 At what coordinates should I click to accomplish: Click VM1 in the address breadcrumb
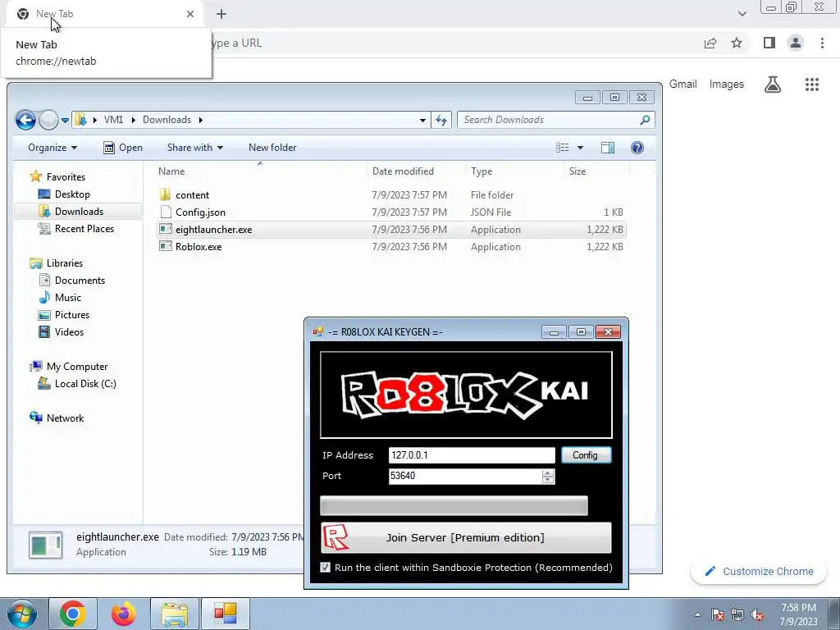[113, 120]
